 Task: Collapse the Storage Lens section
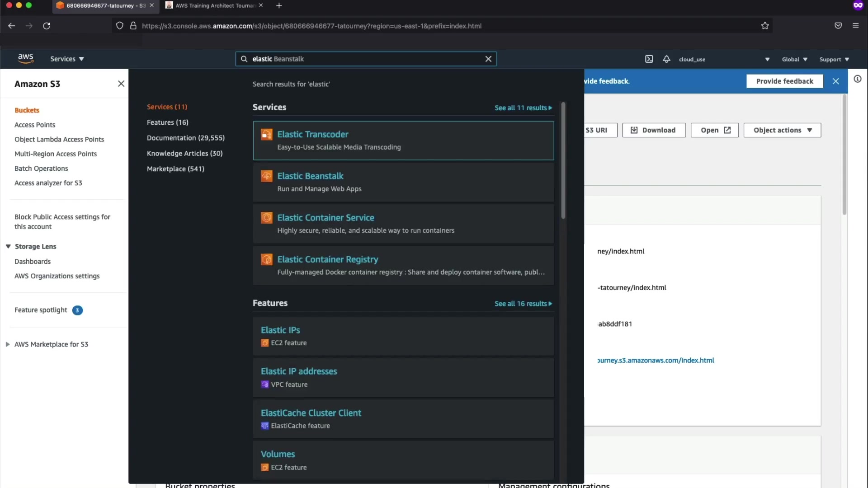click(x=8, y=246)
